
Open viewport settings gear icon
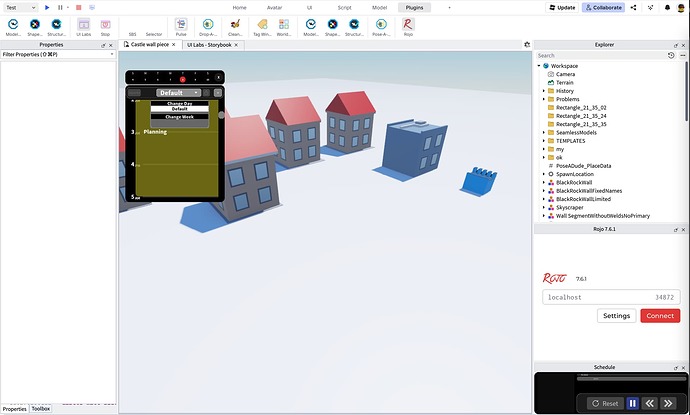click(x=527, y=44)
